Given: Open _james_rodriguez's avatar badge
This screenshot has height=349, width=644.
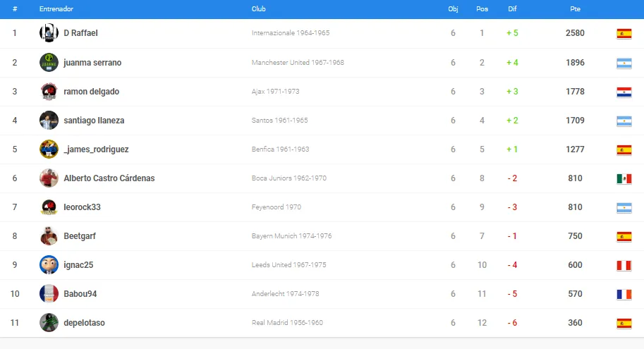Looking at the screenshot, I should 49,149.
